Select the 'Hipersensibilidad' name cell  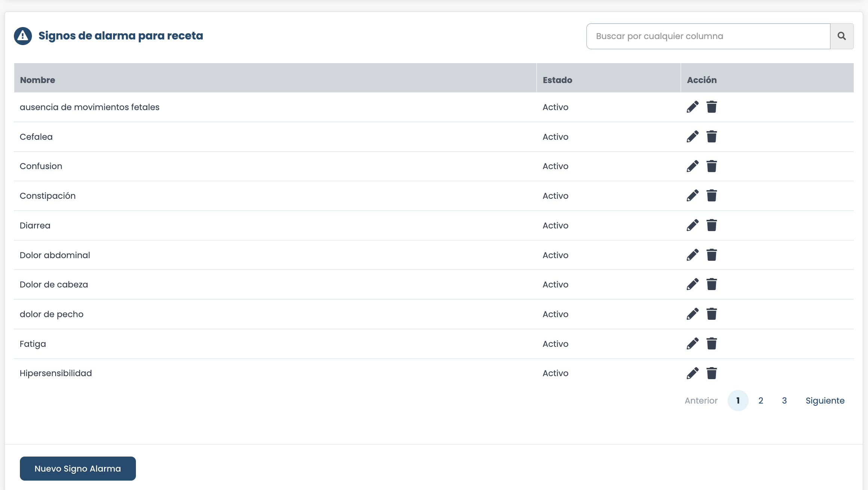[x=275, y=373]
